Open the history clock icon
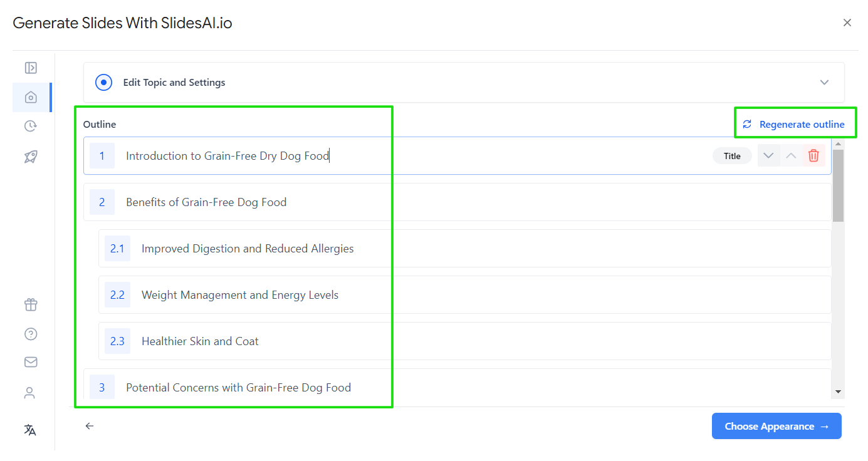Viewport: 868px width, 461px height. tap(31, 126)
